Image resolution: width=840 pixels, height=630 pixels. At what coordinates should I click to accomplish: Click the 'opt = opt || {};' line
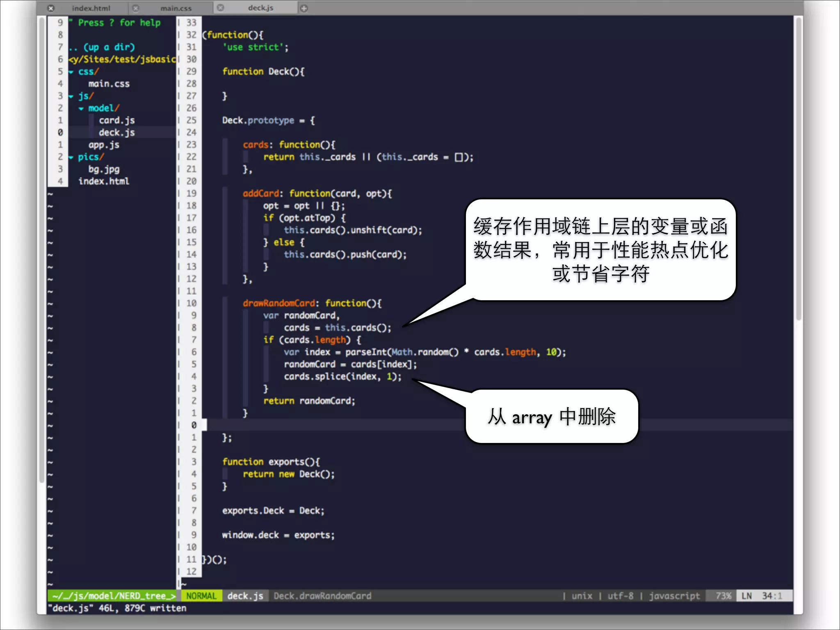pyautogui.click(x=304, y=206)
